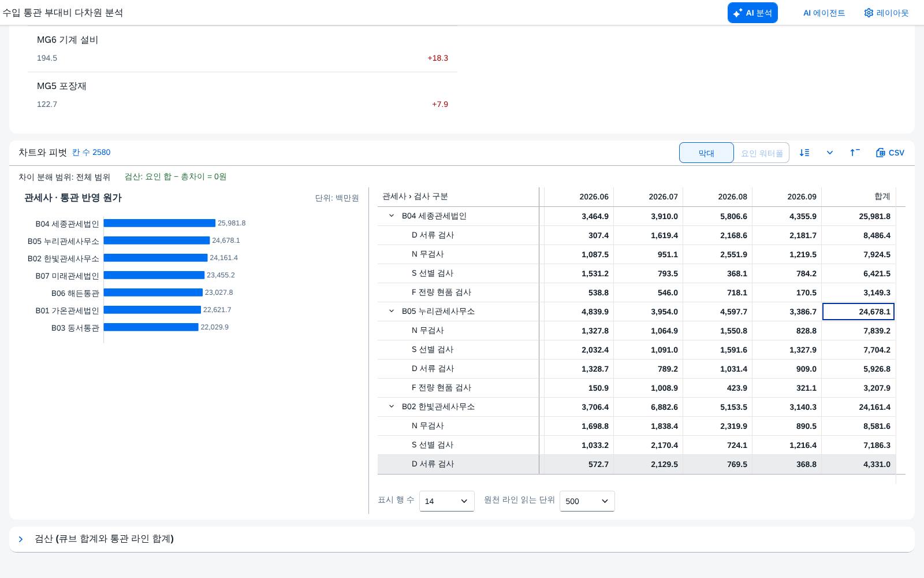Screen dimensions: 924x578
Task: Select the MG6 기계 설비 item
Action: coord(243,49)
